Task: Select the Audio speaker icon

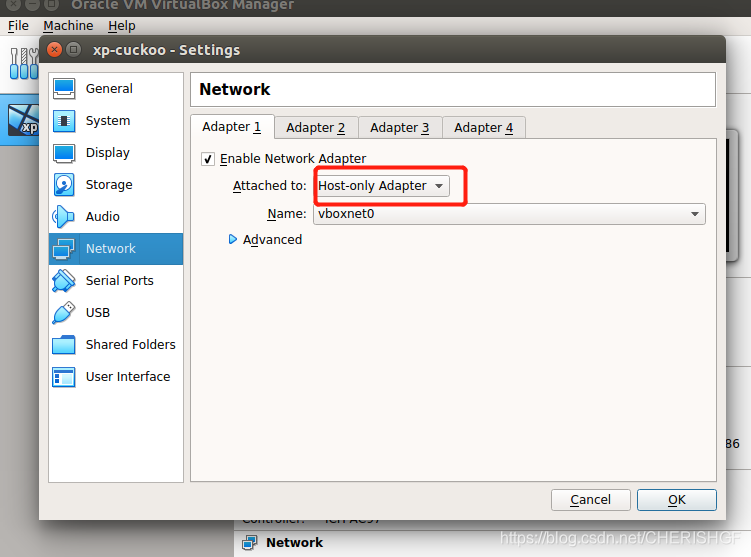Action: pos(64,216)
